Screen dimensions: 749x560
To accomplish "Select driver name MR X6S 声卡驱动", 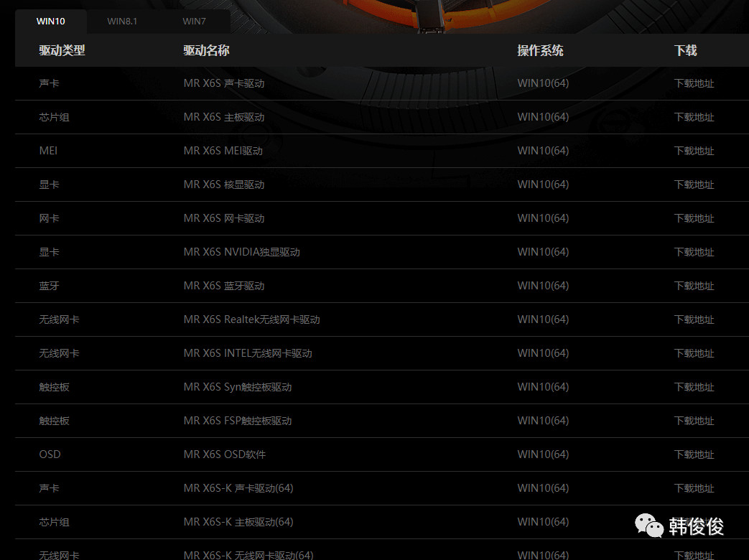I will (224, 83).
